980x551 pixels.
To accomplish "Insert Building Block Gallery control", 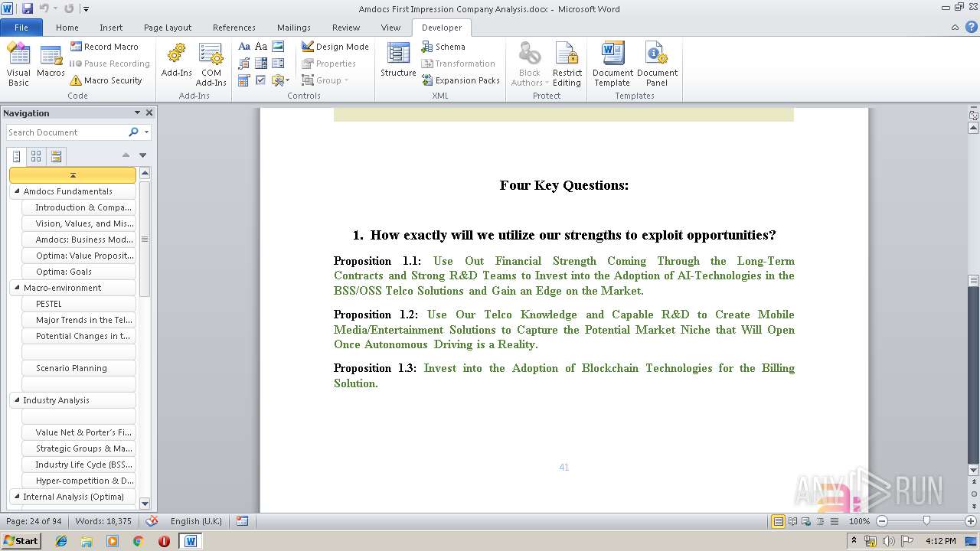I will [244, 64].
